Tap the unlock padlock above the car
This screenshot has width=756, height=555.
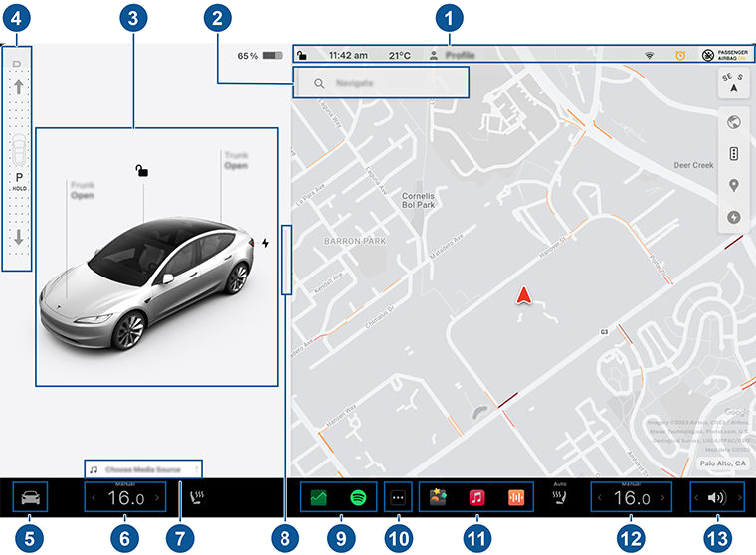(x=141, y=170)
